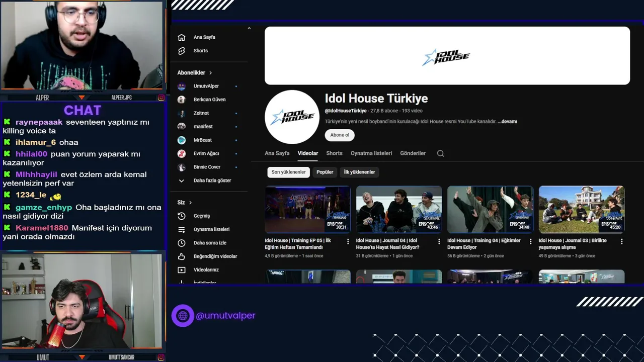644x362 pixels.
Task: Open the Shorts icon in sidebar
Action: 182,51
